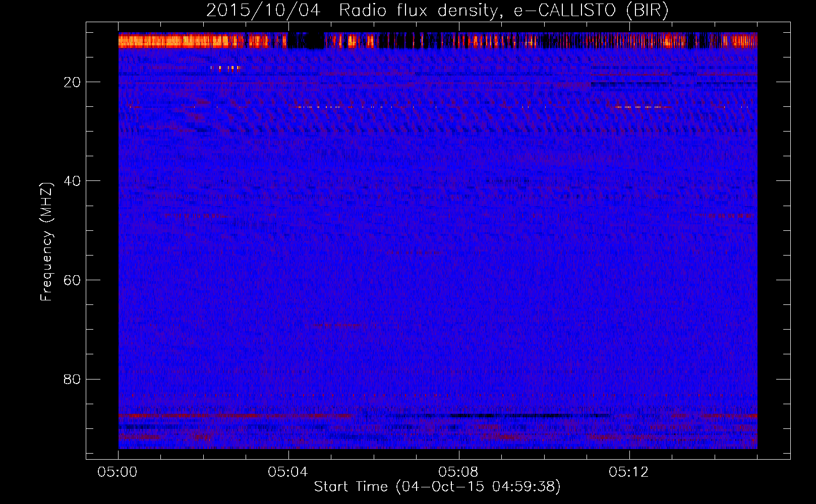Click the '80' frequency tick label
Image resolution: width=816 pixels, height=504 pixels.
[x=73, y=379]
